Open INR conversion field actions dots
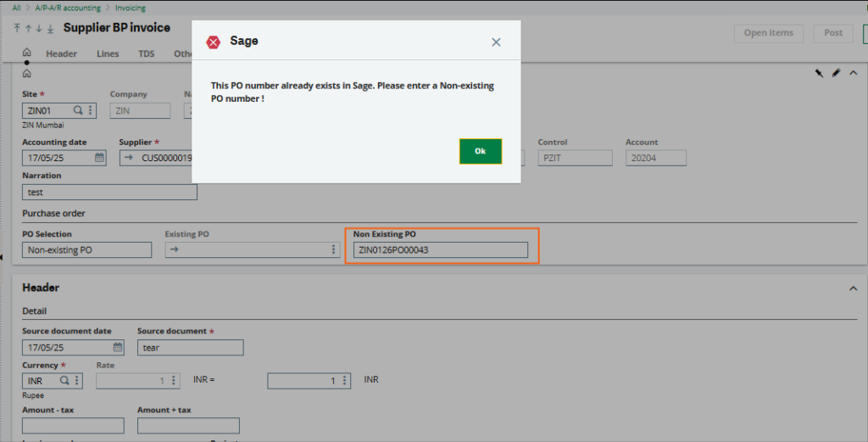Image resolution: width=868 pixels, height=442 pixels. point(344,381)
